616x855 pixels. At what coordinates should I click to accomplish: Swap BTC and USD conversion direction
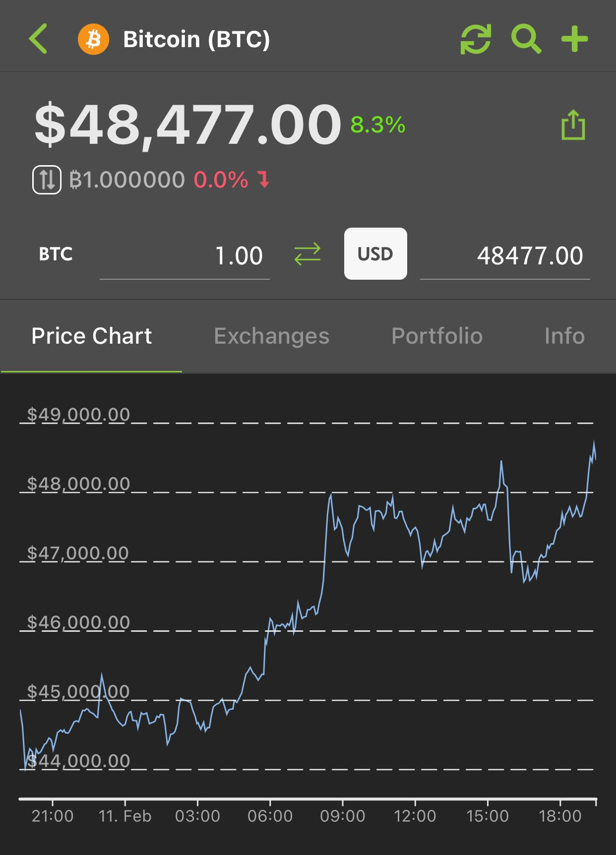coord(308,254)
